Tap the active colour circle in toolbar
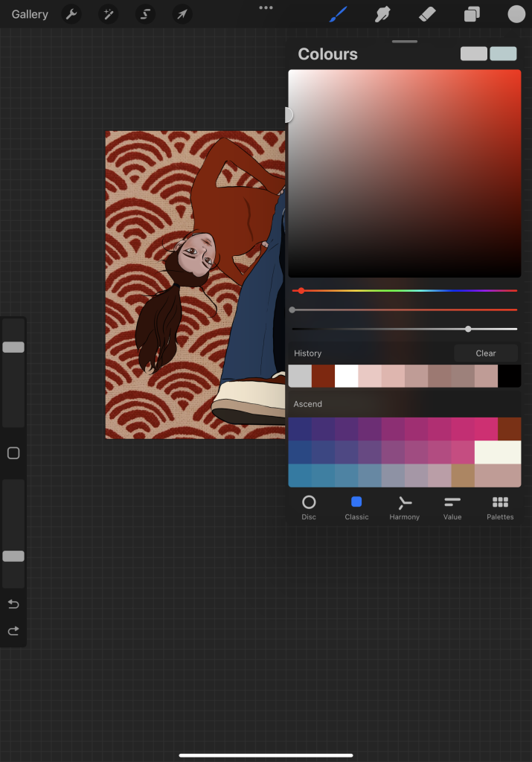This screenshot has width=532, height=762. point(516,14)
